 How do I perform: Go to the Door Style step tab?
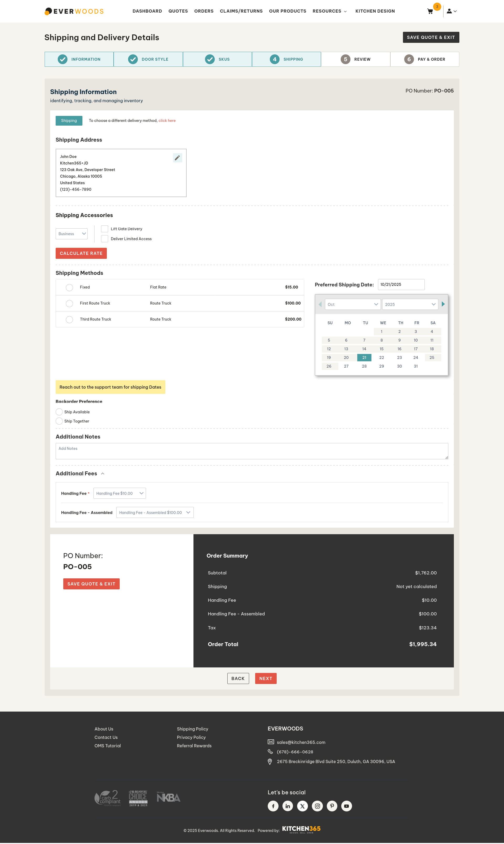[148, 59]
